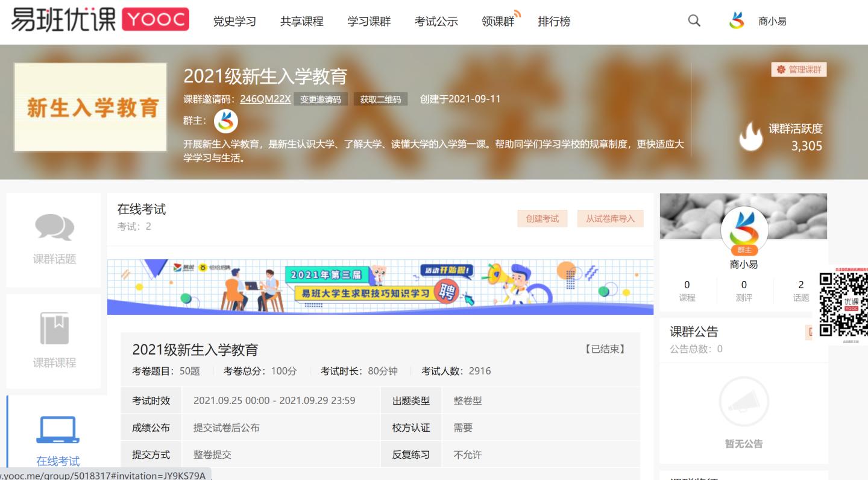This screenshot has width=868, height=480.
Task: Click the 管理课群 button
Action: point(799,69)
